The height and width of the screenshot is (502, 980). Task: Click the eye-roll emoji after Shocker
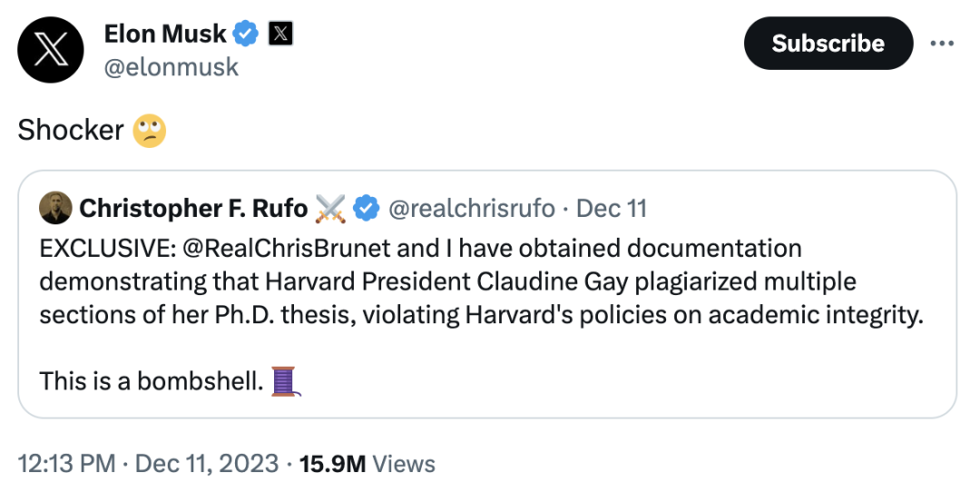point(150,131)
